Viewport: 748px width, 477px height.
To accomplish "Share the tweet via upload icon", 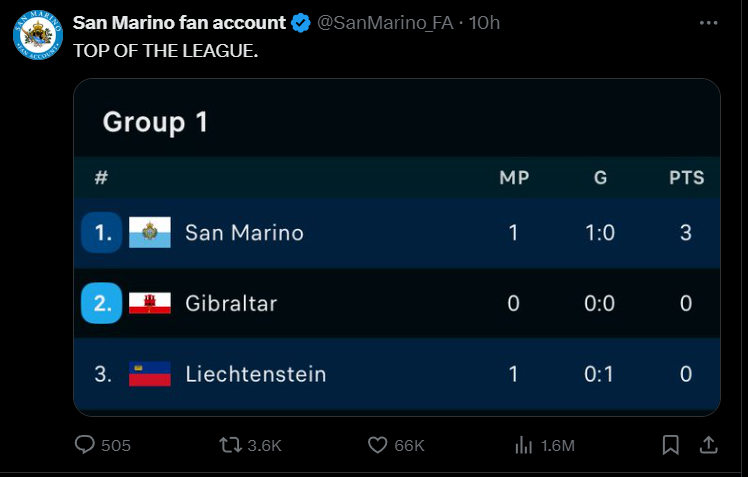I will tap(707, 444).
